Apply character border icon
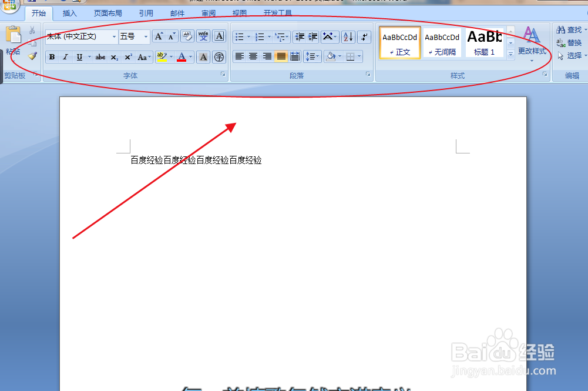 (219, 36)
